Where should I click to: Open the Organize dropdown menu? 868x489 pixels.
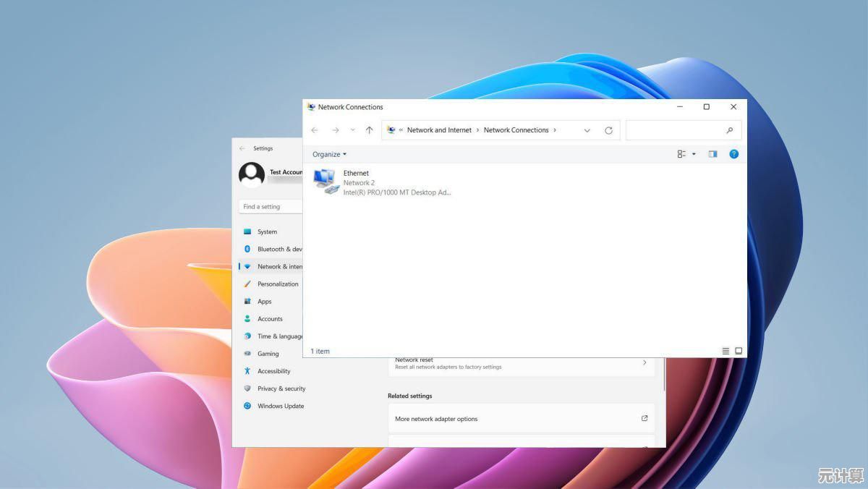[329, 154]
